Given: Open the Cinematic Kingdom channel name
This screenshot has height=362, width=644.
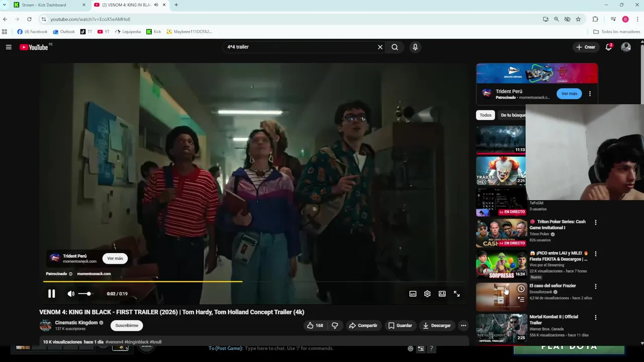Looking at the screenshot, I should click(76, 323).
